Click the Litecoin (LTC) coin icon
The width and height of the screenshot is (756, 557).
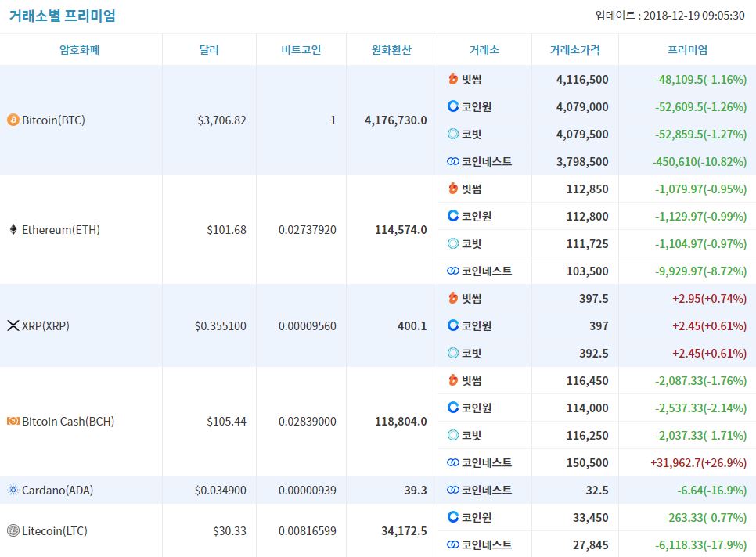pyautogui.click(x=13, y=530)
